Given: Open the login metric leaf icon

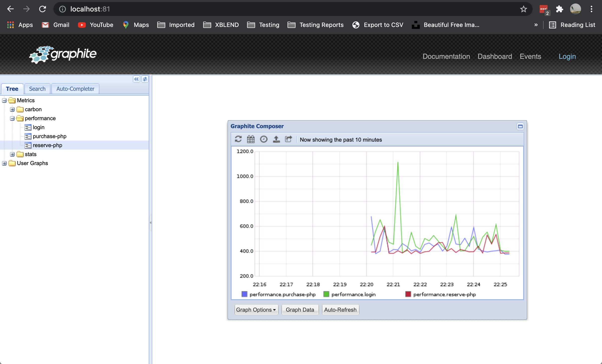Looking at the screenshot, I should tap(28, 127).
